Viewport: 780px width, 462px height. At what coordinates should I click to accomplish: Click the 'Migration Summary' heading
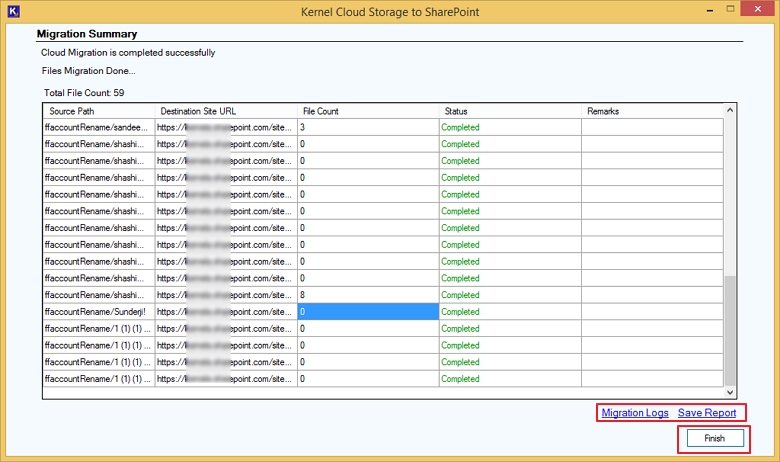click(x=87, y=34)
